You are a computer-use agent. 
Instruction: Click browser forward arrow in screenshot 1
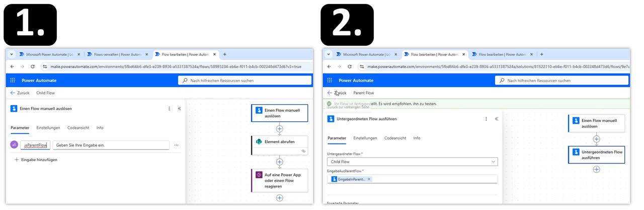pyautogui.click(x=22, y=66)
